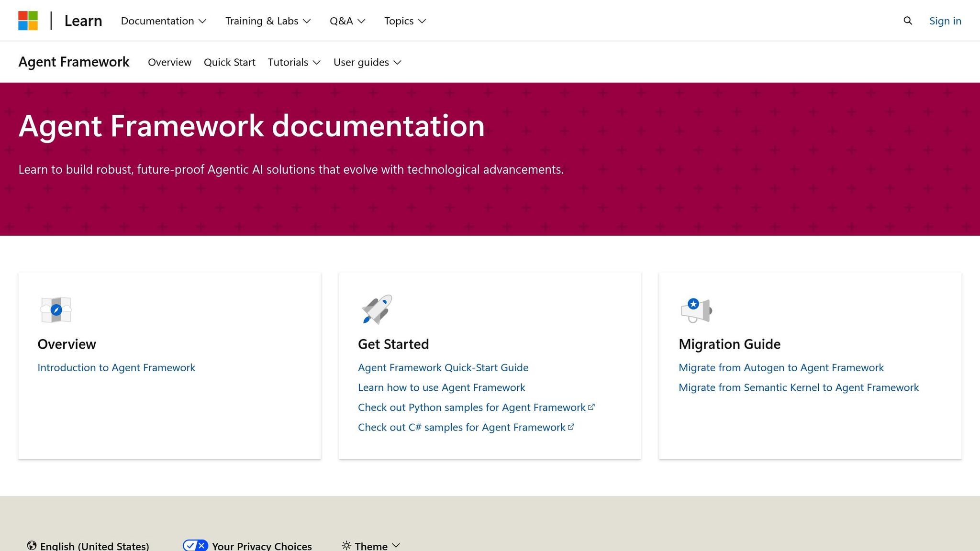Click the map icon on the Overview card
The image size is (980, 551).
(x=56, y=309)
